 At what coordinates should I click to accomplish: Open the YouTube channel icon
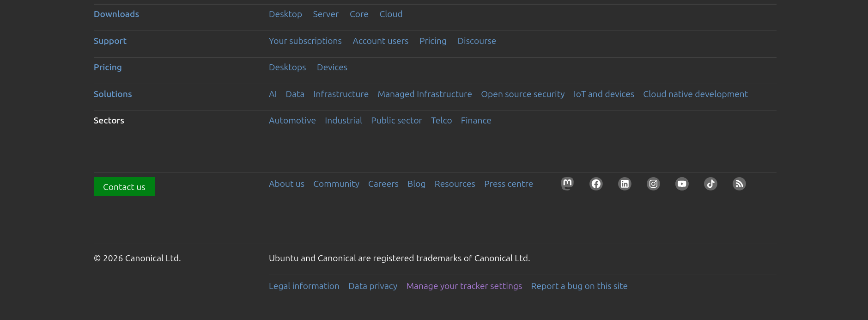[x=682, y=184]
